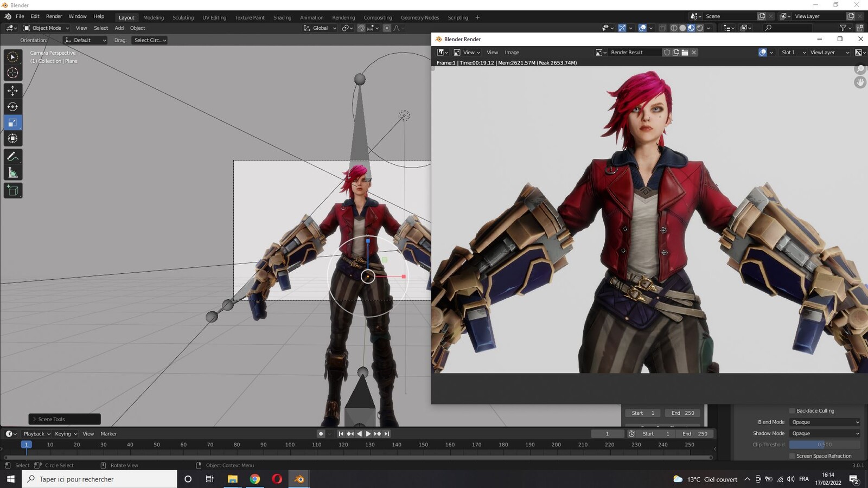Open ViewLayer dropdown in render window
868x488 pixels.
coord(829,53)
